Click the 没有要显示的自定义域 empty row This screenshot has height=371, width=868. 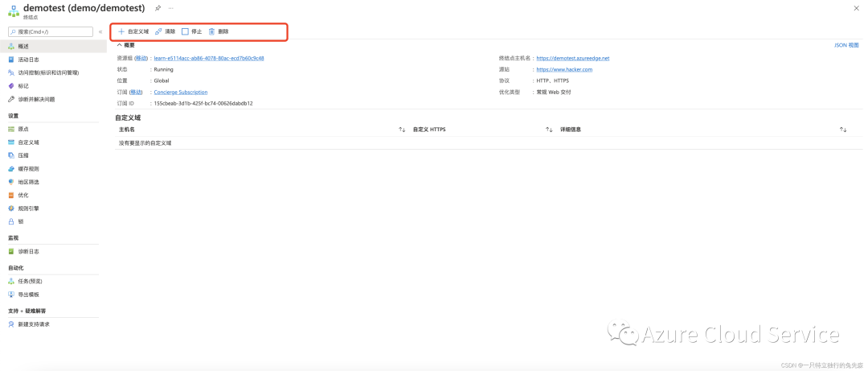(489, 143)
